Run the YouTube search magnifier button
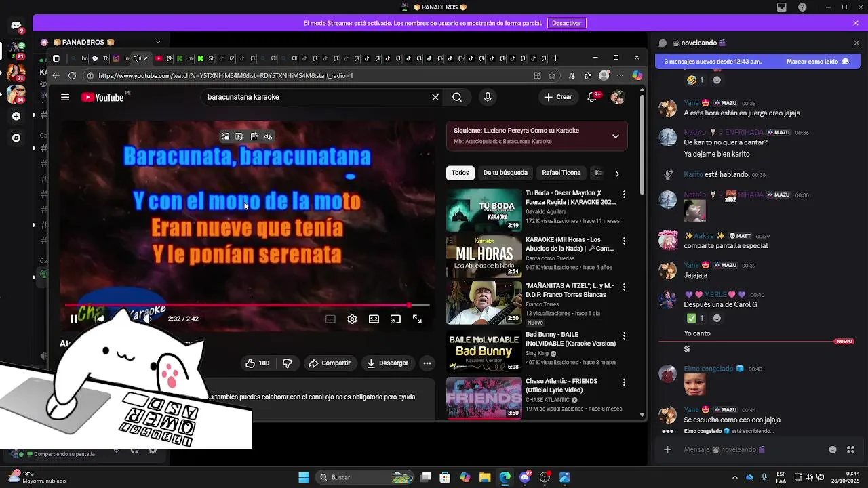Viewport: 868px width, 488px height. pyautogui.click(x=457, y=97)
